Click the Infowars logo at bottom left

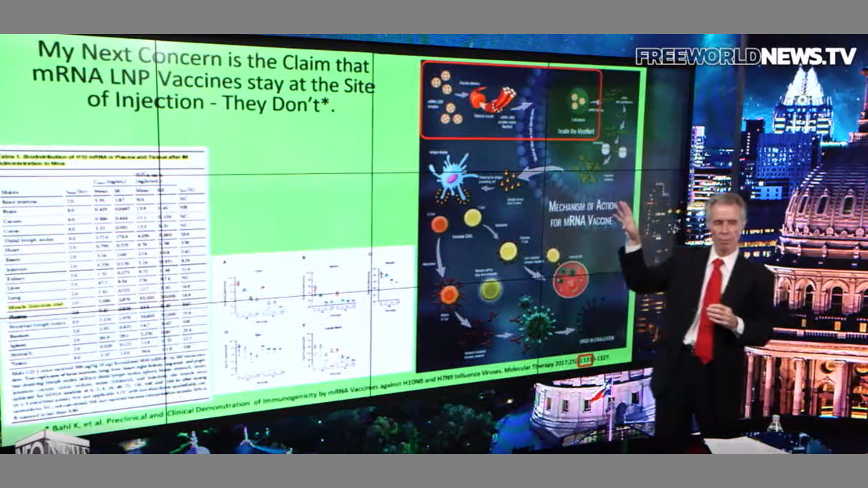pyautogui.click(x=51, y=443)
